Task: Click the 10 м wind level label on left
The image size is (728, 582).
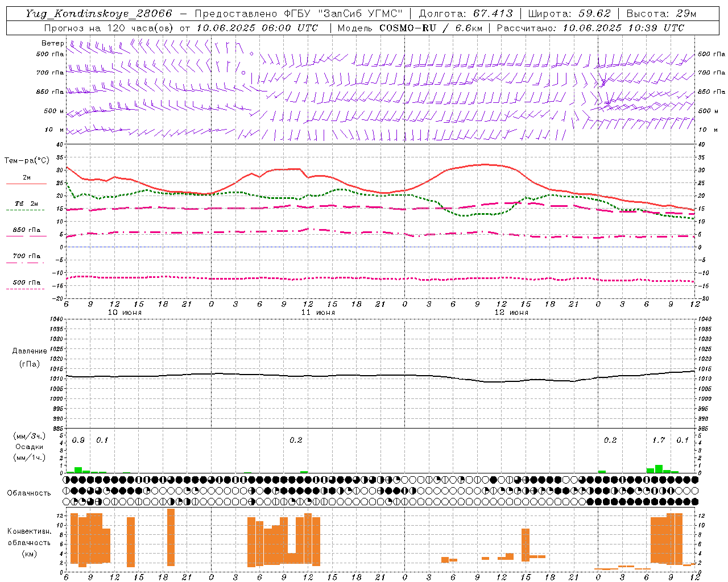Action: click(55, 130)
